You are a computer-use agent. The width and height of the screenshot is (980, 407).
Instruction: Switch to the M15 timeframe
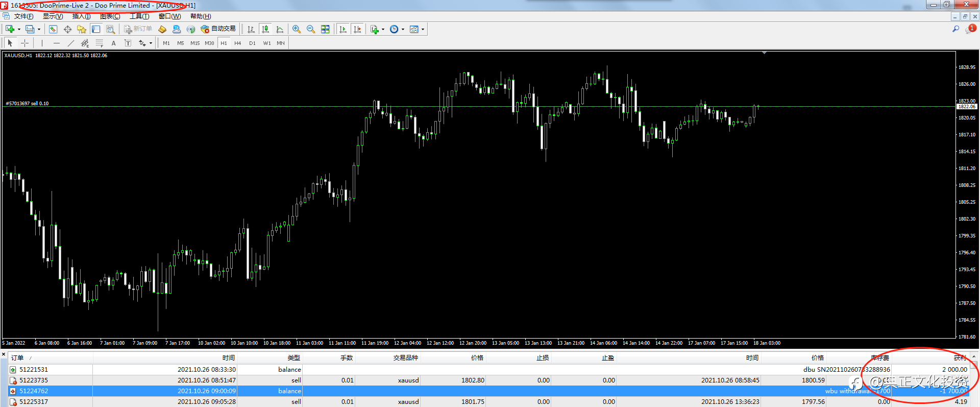click(195, 43)
